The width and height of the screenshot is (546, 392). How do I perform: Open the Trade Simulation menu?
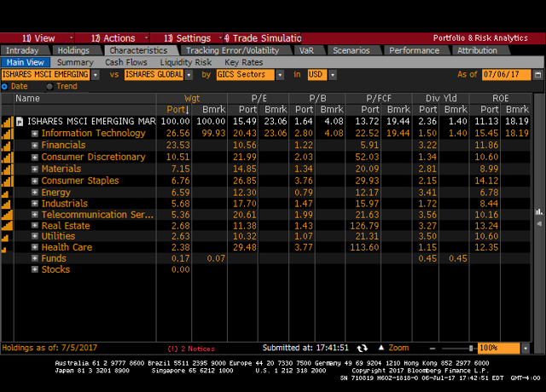(263, 37)
